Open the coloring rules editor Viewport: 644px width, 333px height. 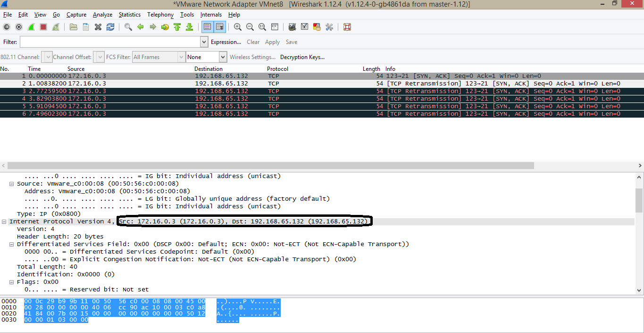click(317, 27)
